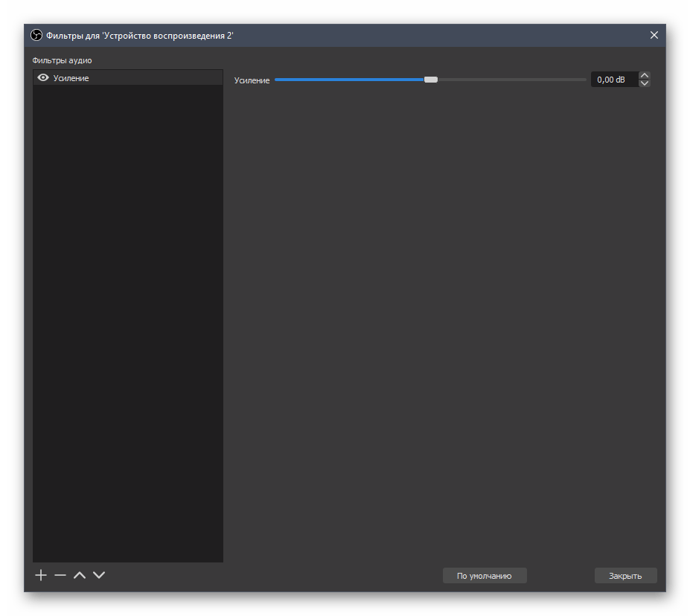Click the OBS logo in title bar
The height and width of the screenshot is (616, 690).
point(36,35)
